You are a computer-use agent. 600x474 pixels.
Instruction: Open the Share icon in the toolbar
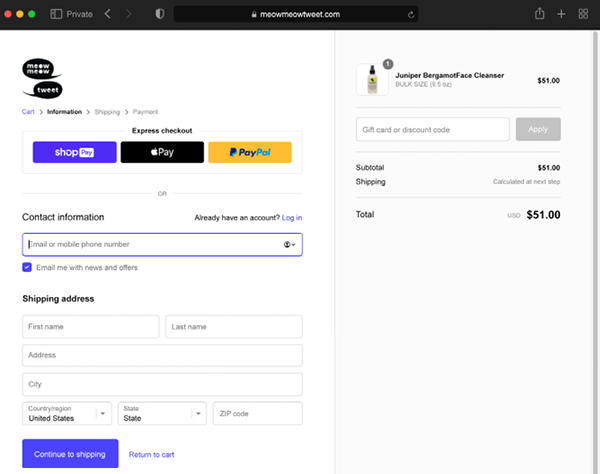540,14
